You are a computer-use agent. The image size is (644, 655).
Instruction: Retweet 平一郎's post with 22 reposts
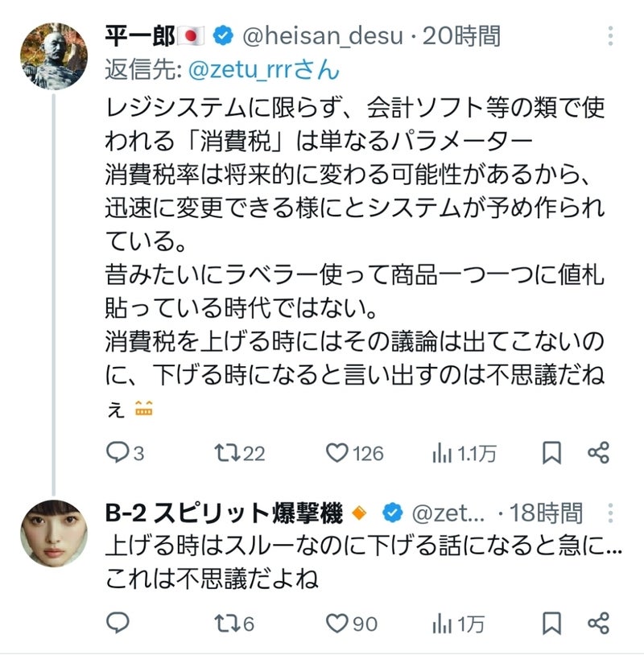coord(226,454)
